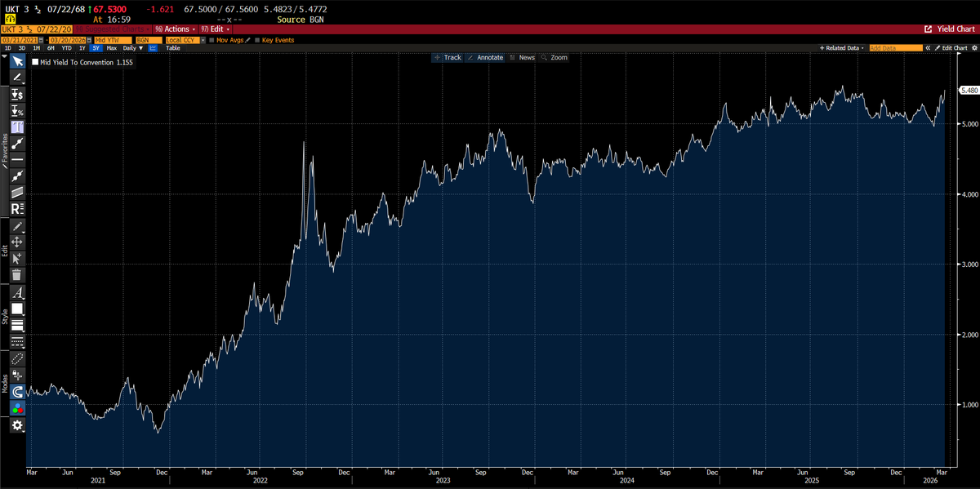The width and height of the screenshot is (980, 489).
Task: Open the white fill color swatch in Style
Action: (x=17, y=309)
